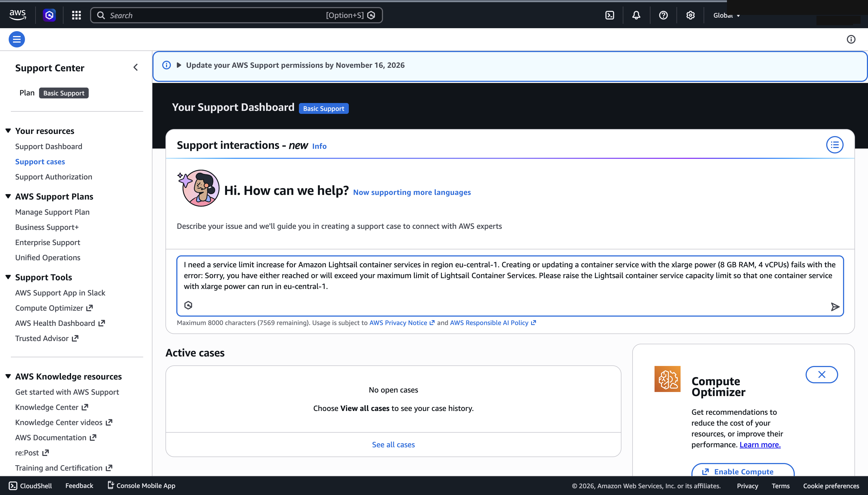Toggle the hamburger navigation menu
The width and height of the screenshot is (868, 495).
[x=17, y=39]
